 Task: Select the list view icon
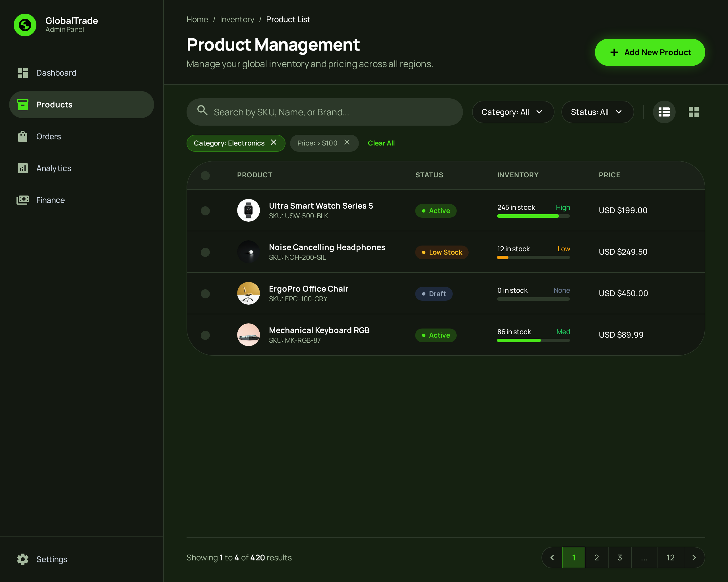pyautogui.click(x=664, y=112)
